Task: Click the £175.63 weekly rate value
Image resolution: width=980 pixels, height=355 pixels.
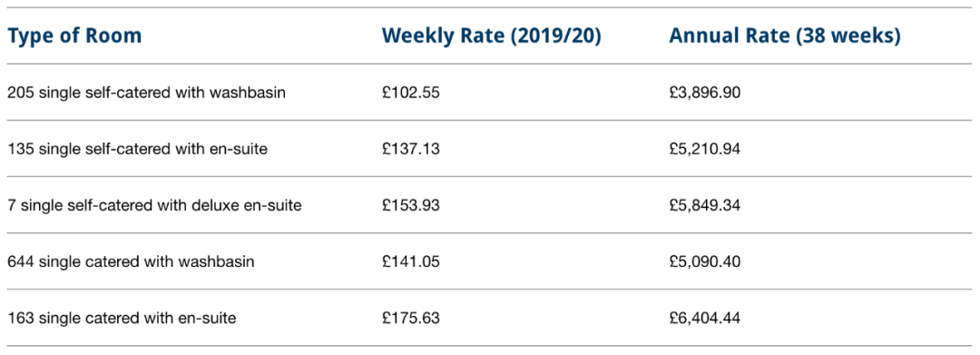Action: tap(411, 318)
